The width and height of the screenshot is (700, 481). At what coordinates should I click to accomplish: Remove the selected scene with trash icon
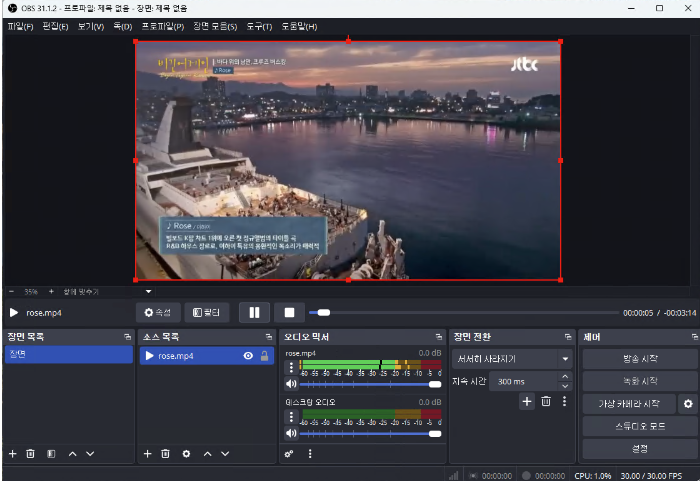click(x=30, y=454)
